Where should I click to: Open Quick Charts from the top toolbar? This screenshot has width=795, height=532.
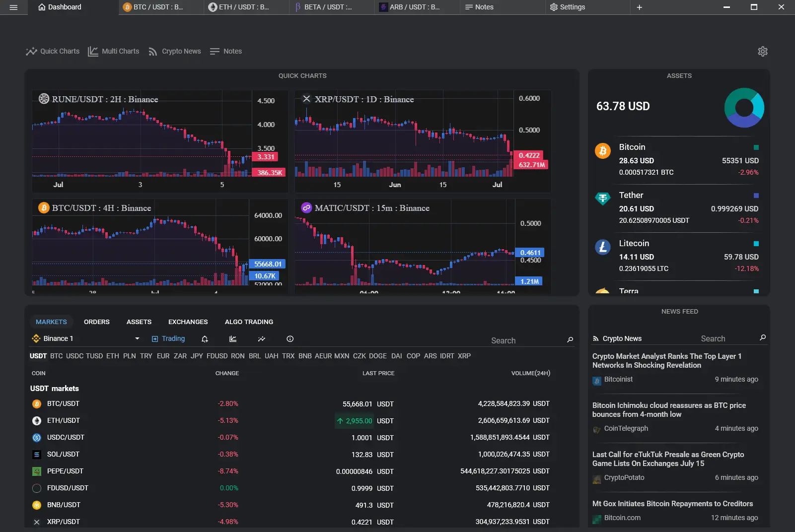coord(53,51)
